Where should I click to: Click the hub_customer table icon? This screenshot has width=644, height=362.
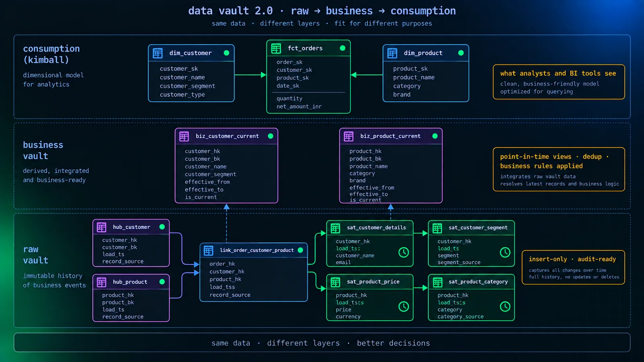point(101,227)
